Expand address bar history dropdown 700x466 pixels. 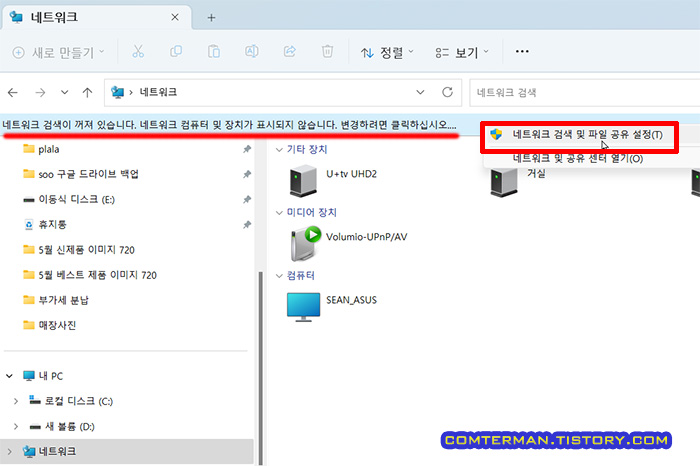(420, 92)
